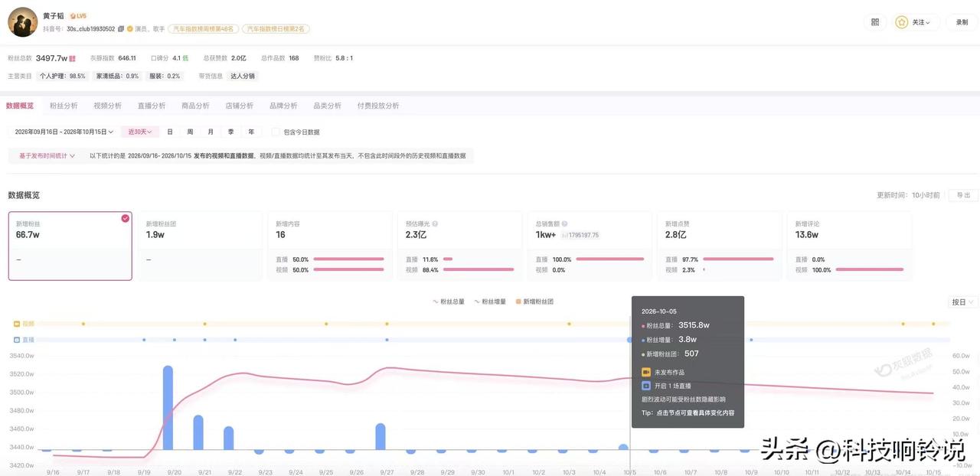Expand the 近30天 dropdown
The width and height of the screenshot is (980, 476).
click(140, 132)
